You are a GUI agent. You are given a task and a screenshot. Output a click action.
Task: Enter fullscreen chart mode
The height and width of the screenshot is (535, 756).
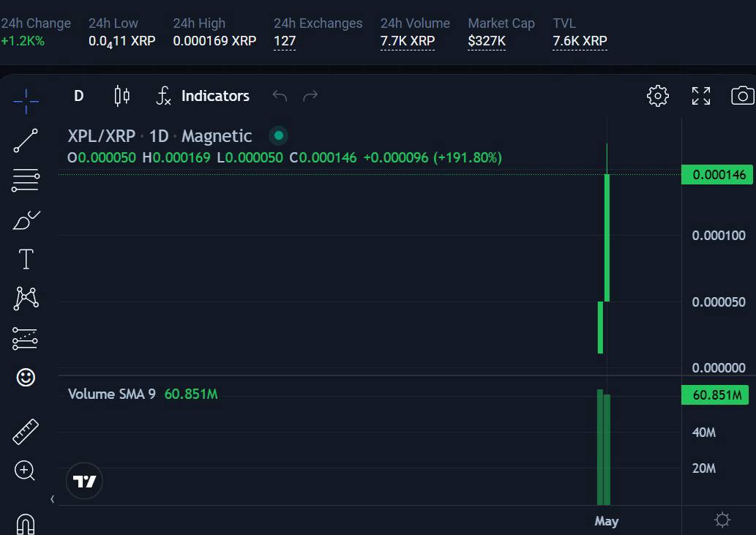click(x=700, y=96)
